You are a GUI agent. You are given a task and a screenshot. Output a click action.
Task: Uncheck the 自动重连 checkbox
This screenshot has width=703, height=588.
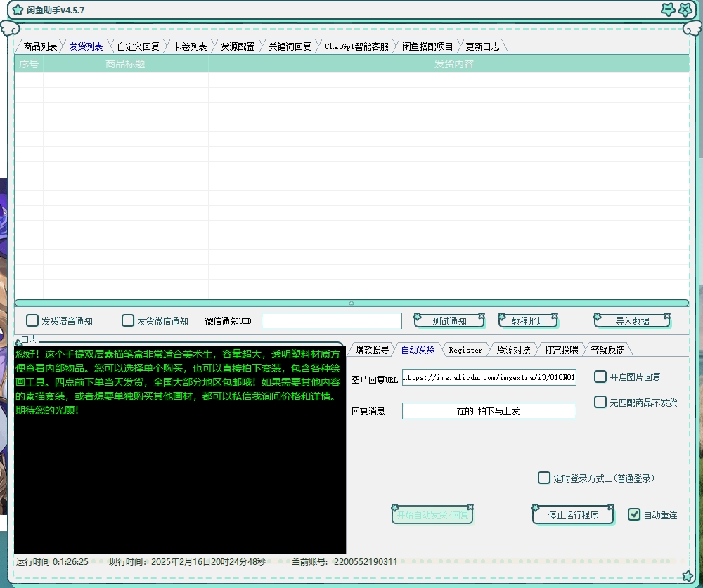coord(634,514)
